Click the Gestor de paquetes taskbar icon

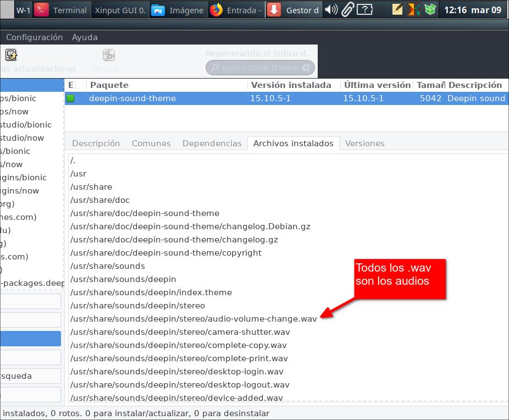coord(294,10)
